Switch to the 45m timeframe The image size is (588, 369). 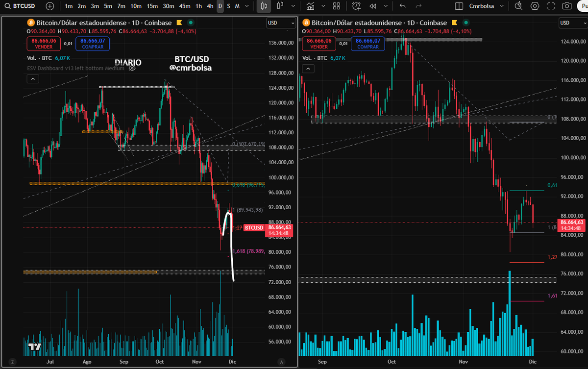(x=185, y=6)
